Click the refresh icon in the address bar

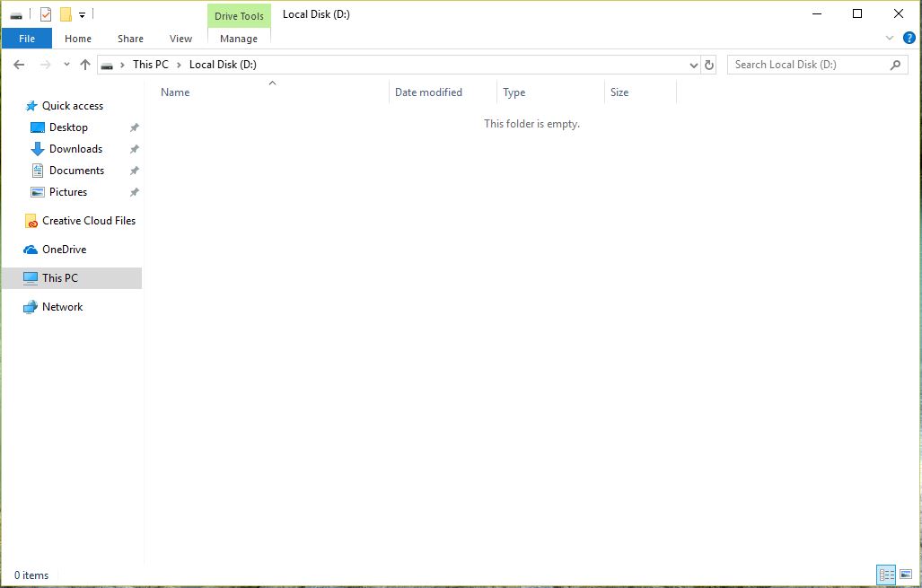point(709,64)
